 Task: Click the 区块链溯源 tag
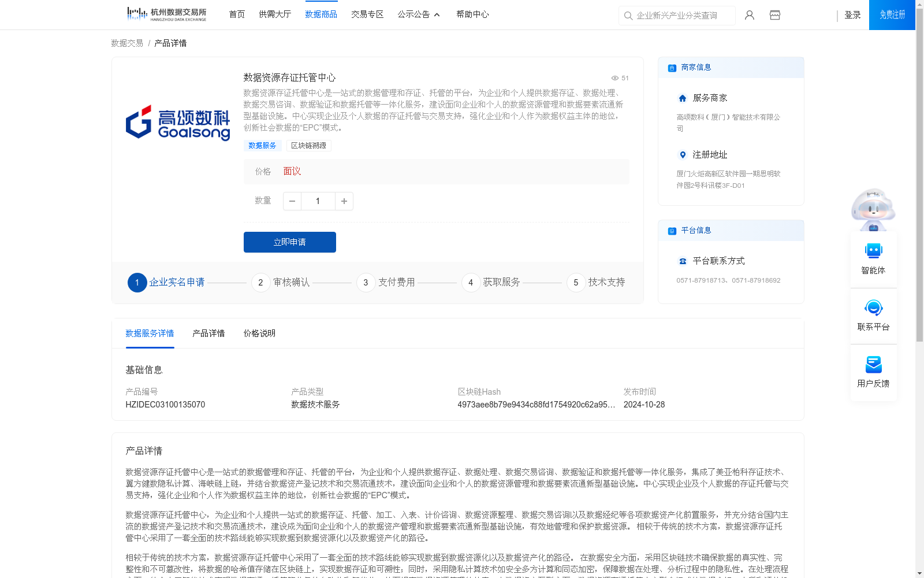pos(309,146)
